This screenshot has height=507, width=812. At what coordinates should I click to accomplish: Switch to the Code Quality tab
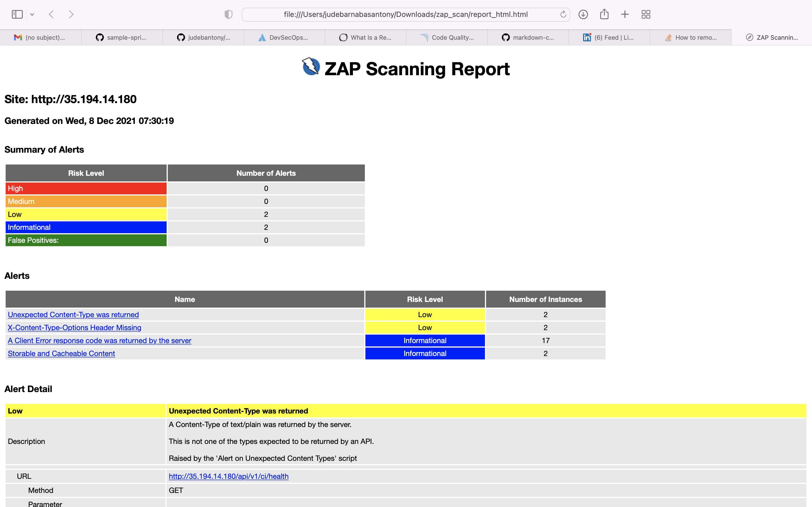(447, 37)
